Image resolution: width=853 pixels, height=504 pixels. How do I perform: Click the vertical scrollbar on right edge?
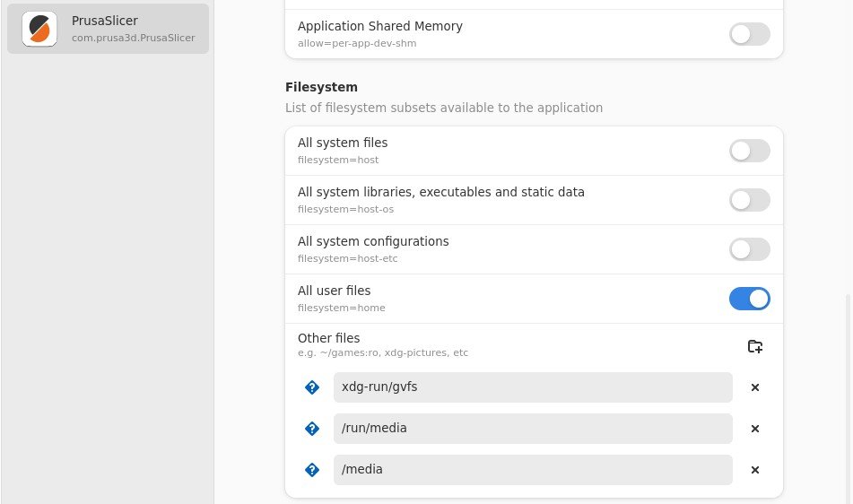(848, 398)
